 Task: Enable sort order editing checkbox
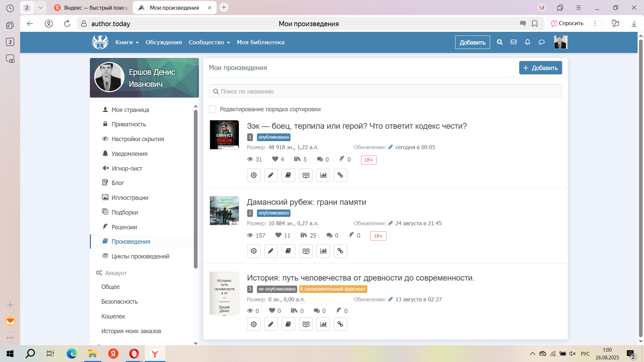pos(213,109)
